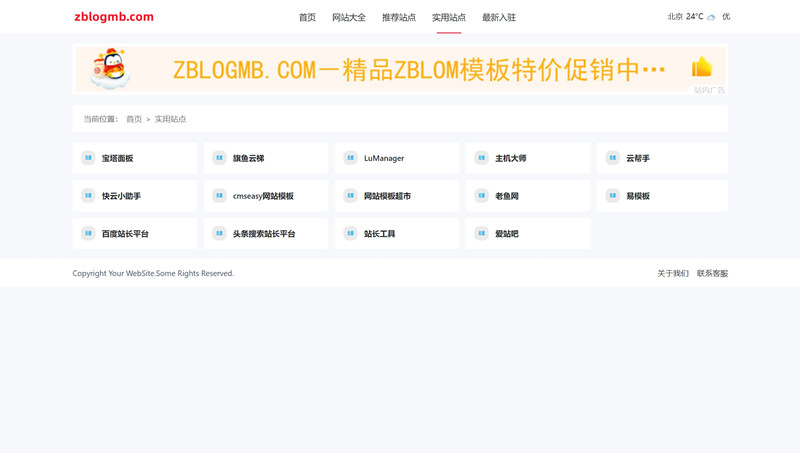The image size is (800, 453).
Task: Go to 首页 in the breadcrumb
Action: coord(134,119)
